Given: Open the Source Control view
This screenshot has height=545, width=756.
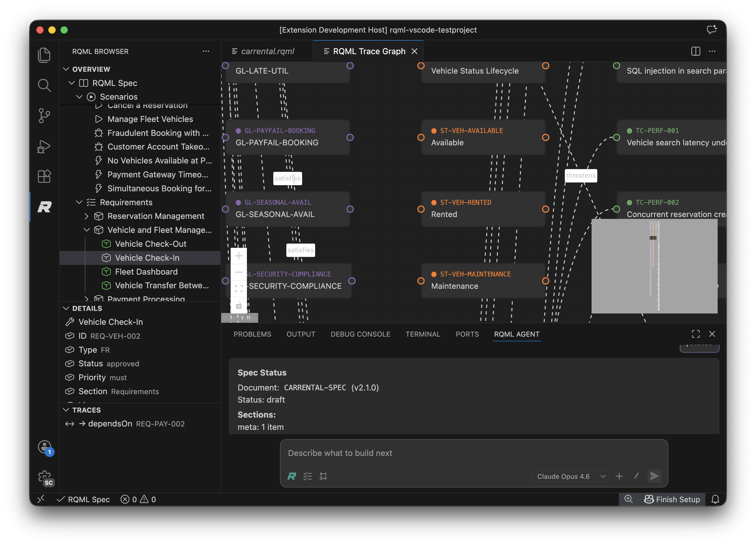Looking at the screenshot, I should point(44,116).
